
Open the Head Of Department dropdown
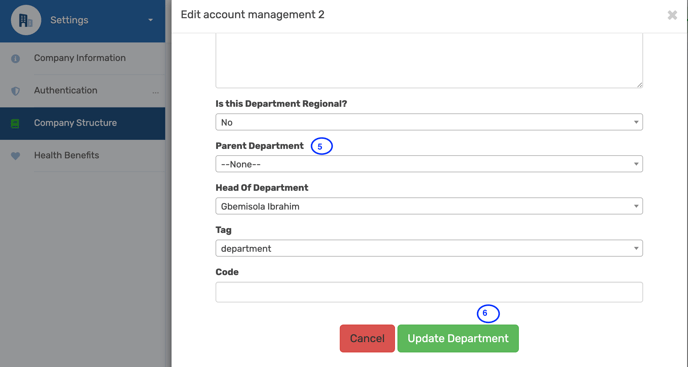pos(429,206)
